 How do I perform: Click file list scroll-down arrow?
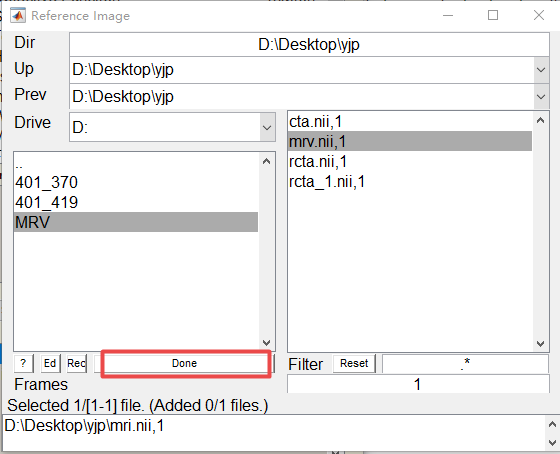point(540,344)
